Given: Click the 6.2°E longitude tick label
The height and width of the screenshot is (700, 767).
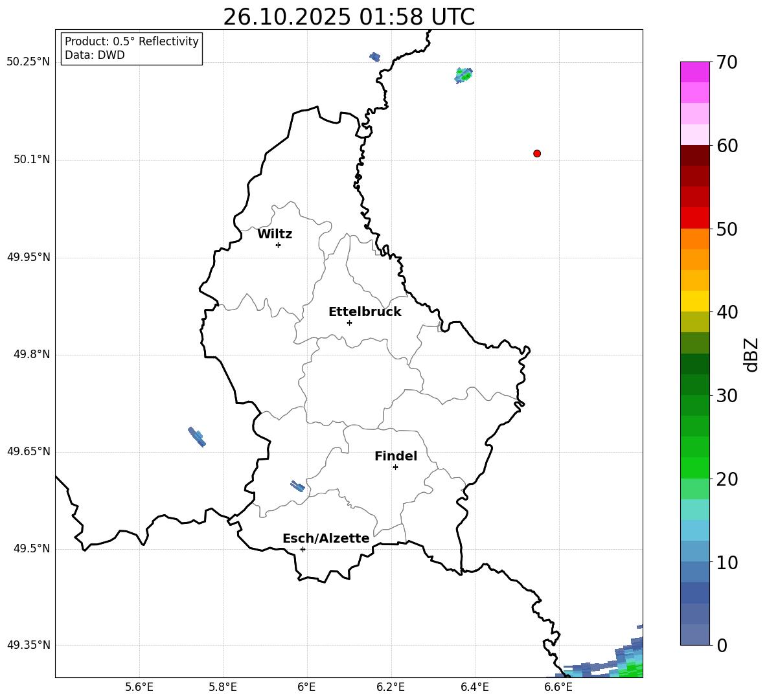Looking at the screenshot, I should click(391, 687).
